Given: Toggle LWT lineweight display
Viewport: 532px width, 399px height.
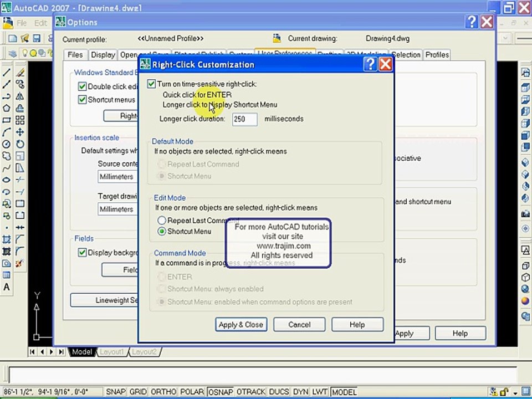Looking at the screenshot, I should click(320, 392).
